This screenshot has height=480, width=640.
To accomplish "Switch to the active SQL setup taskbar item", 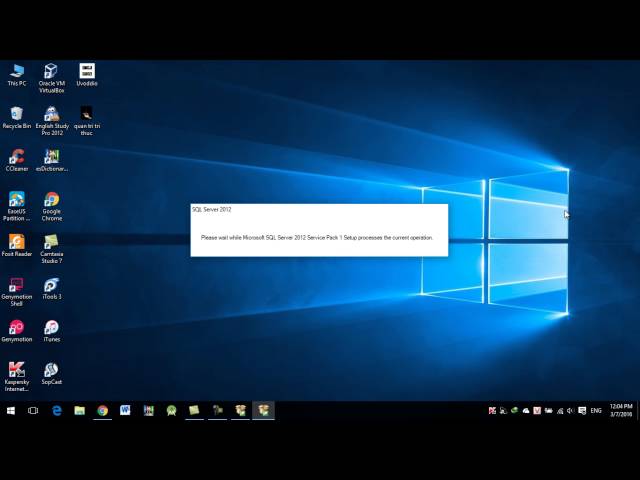I will click(263, 411).
